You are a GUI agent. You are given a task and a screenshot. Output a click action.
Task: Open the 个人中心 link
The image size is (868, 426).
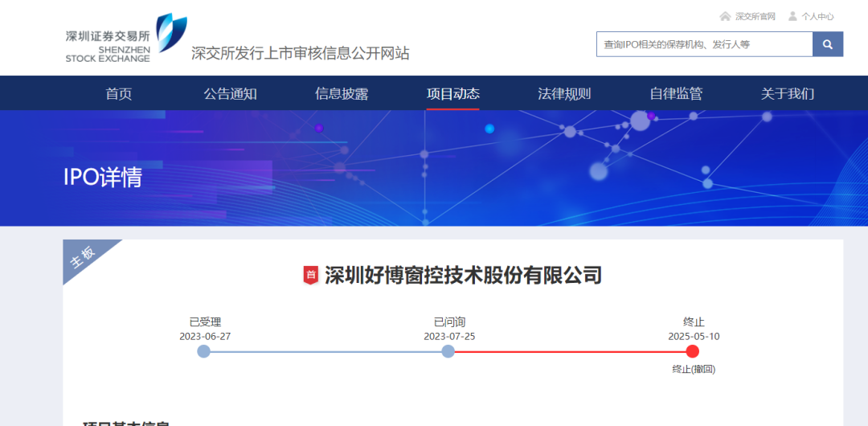click(x=817, y=17)
